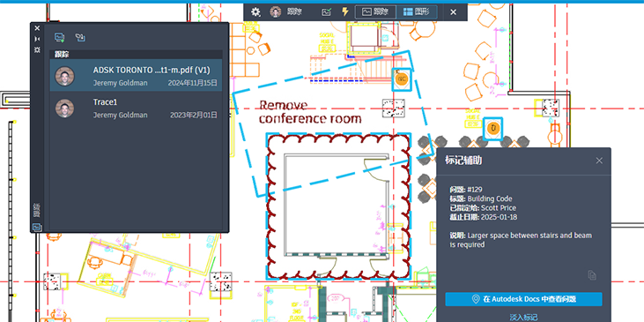Click the 淡入标记 link
The image size is (644, 322).
coord(523,317)
